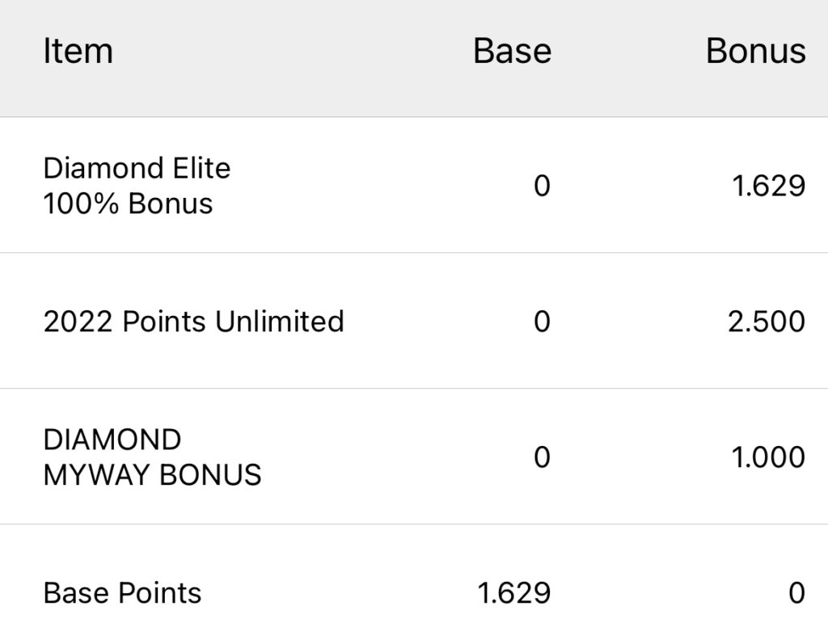Click the word Base in Base Points row
Image resolution: width=828 pixels, height=644 pixels.
point(75,593)
